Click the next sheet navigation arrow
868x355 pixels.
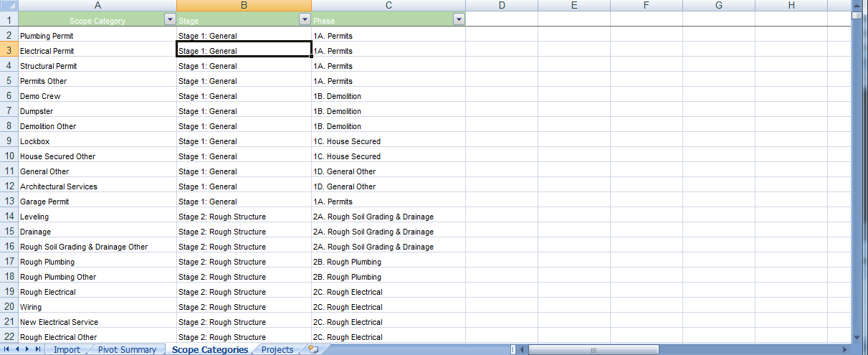[x=27, y=349]
